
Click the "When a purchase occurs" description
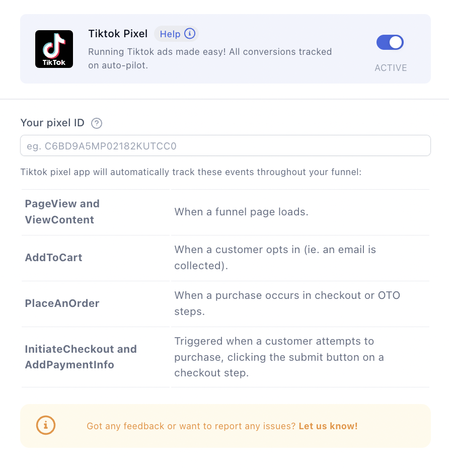click(287, 303)
